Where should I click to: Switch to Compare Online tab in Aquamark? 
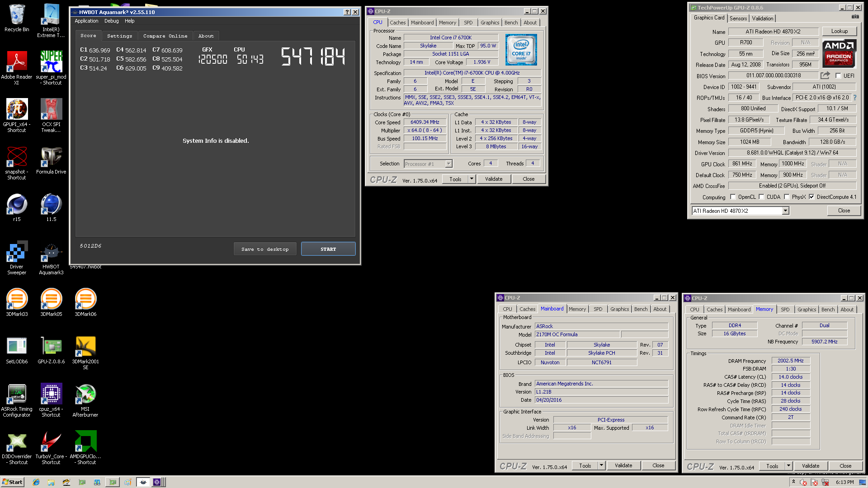[x=165, y=36]
